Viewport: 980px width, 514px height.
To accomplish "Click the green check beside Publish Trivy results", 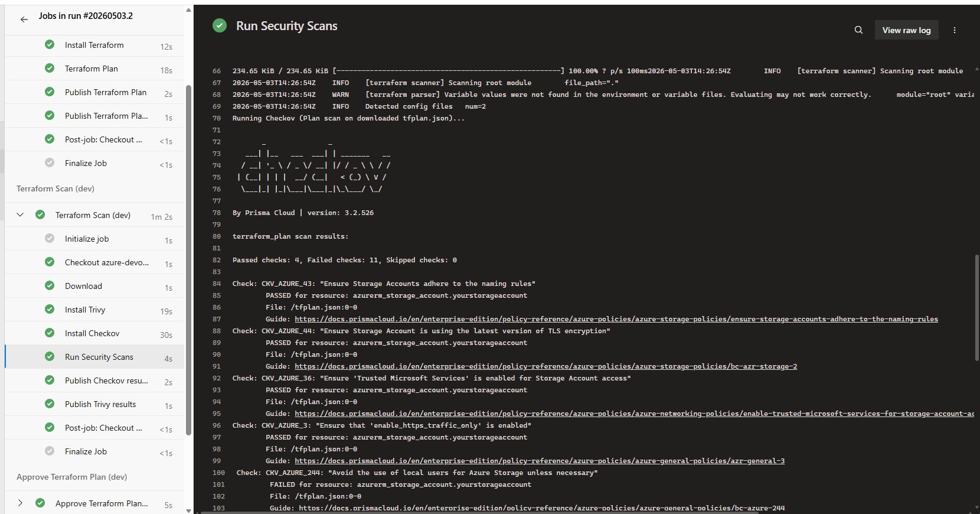I will 50,404.
